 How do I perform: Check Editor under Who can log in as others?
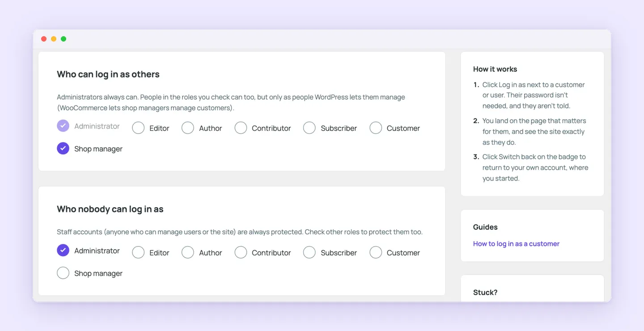point(138,128)
